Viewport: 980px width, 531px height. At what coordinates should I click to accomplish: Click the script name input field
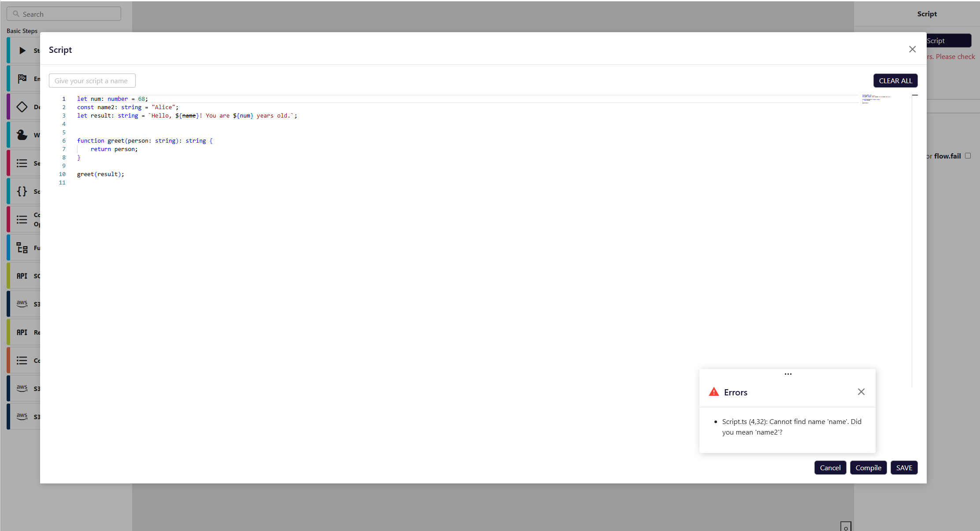[92, 81]
